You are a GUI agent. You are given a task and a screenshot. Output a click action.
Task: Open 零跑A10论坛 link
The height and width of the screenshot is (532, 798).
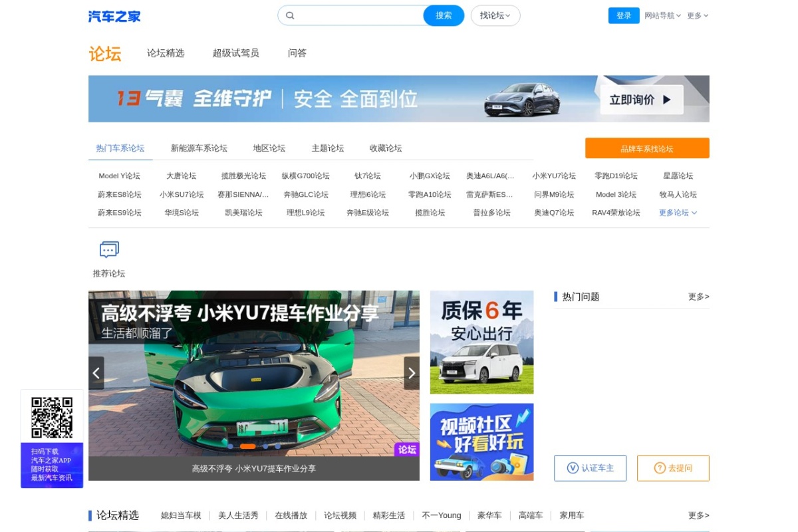tap(430, 195)
